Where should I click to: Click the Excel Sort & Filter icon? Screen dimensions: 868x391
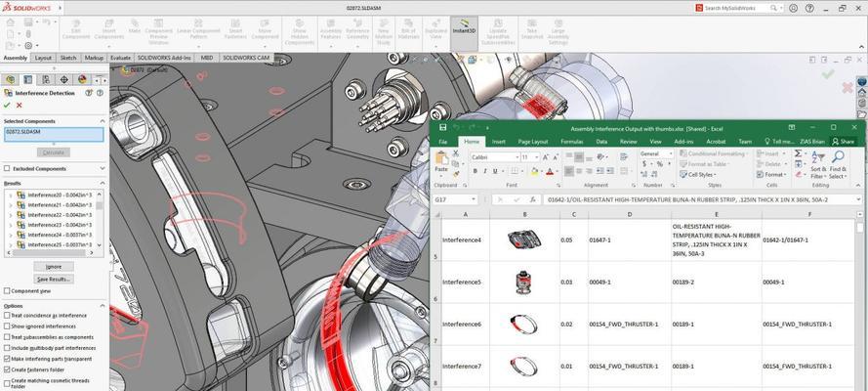(818, 157)
